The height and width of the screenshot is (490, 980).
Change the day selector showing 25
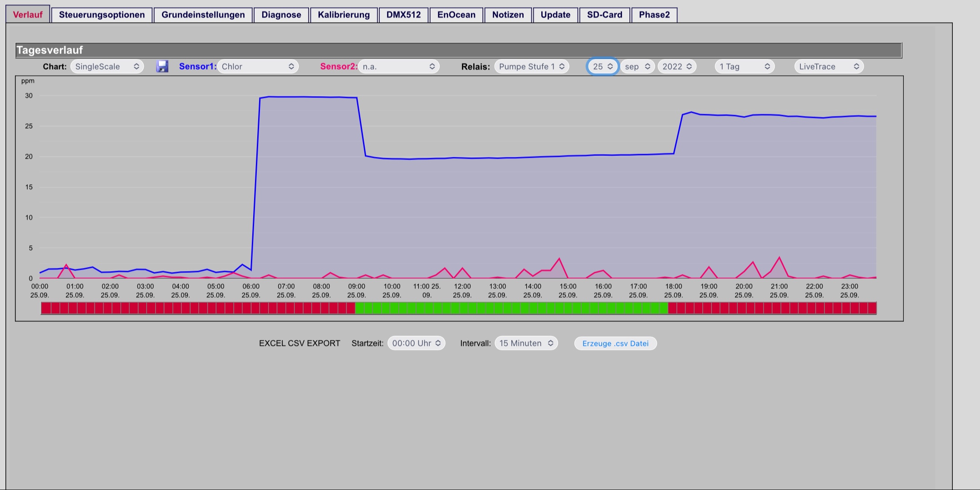pyautogui.click(x=603, y=67)
